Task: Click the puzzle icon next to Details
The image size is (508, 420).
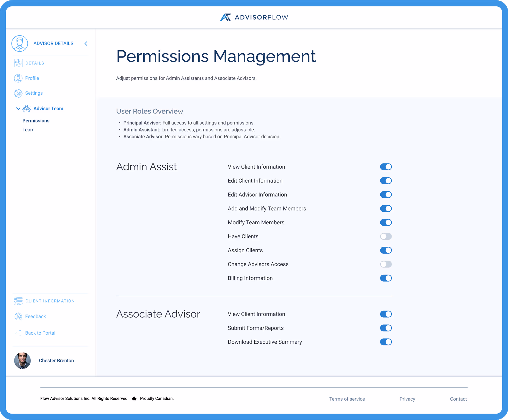Action: point(18,63)
